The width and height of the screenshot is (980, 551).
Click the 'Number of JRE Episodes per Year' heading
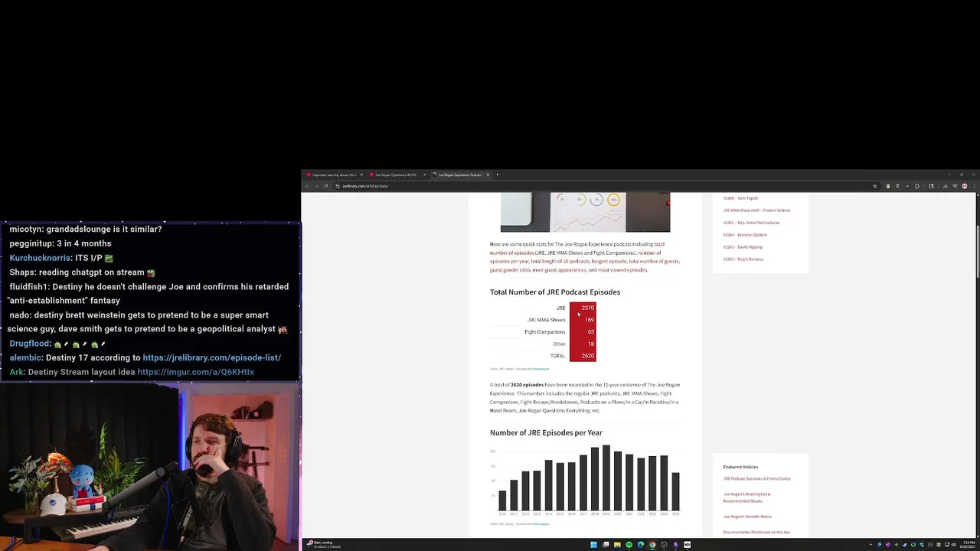(x=546, y=432)
